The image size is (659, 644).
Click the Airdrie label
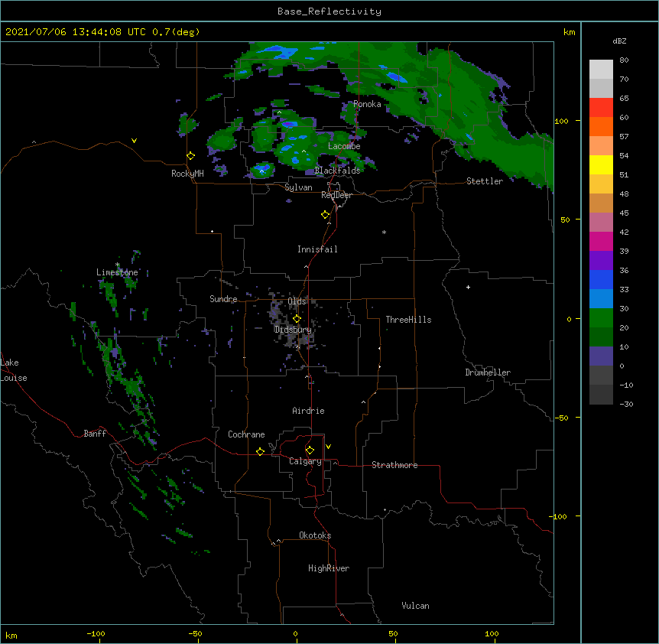click(308, 411)
